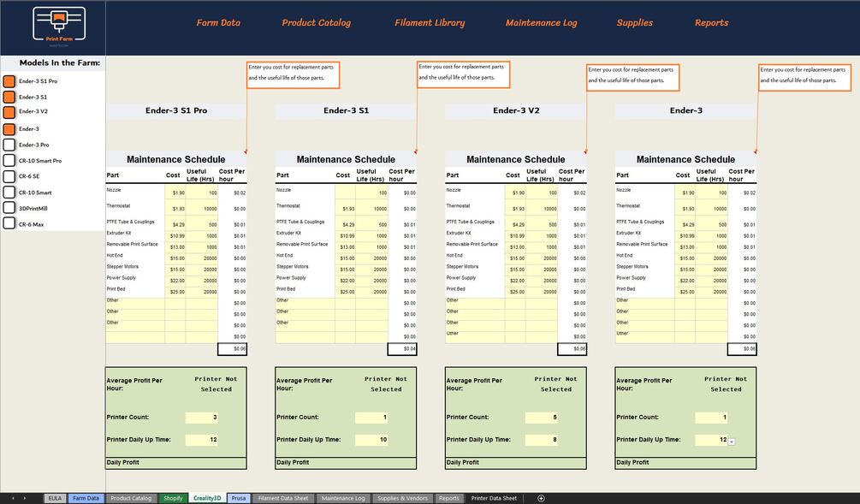The width and height of the screenshot is (860, 504).
Task: Switch to the Farm Data sheet tab
Action: (x=86, y=498)
